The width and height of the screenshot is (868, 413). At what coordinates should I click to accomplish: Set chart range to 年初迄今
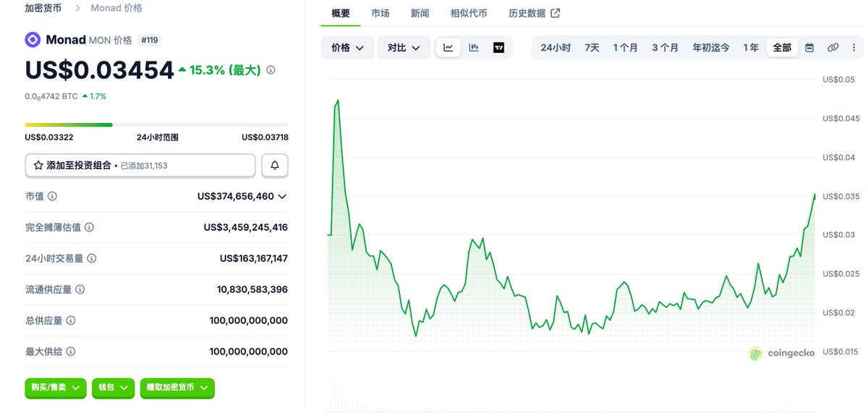point(711,48)
